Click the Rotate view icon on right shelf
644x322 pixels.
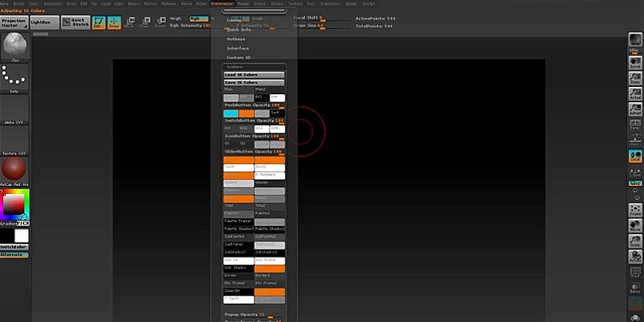click(x=635, y=257)
